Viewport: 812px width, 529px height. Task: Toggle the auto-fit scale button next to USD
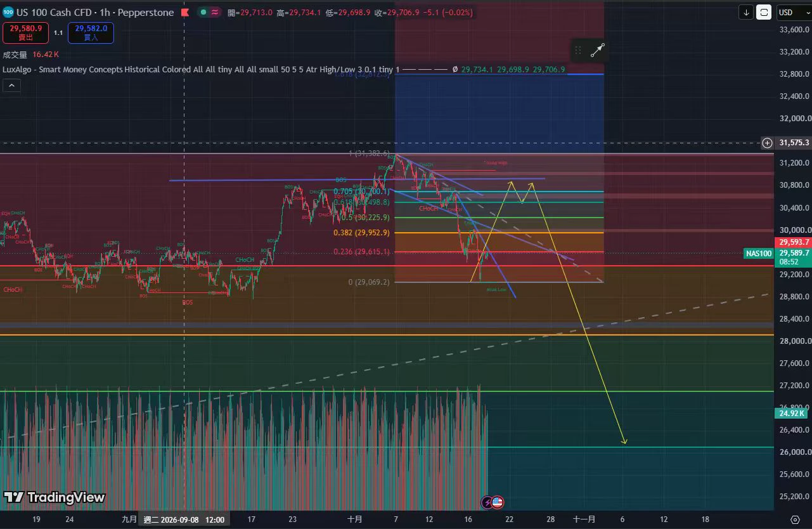coord(764,12)
